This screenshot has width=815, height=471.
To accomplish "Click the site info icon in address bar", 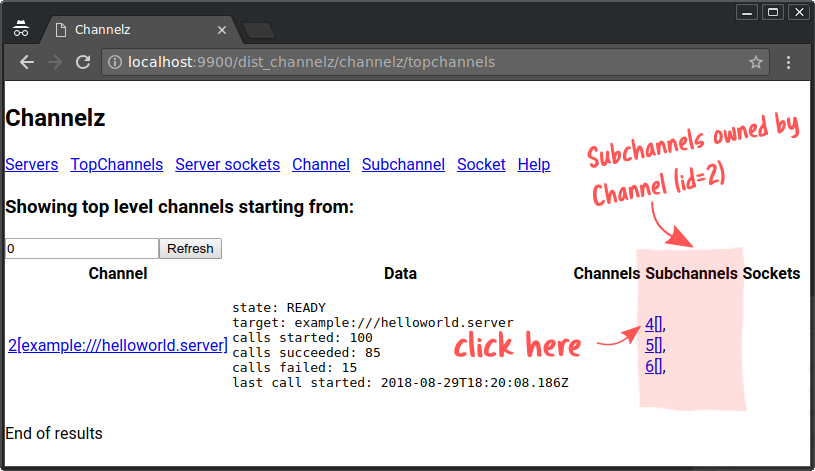I will pyautogui.click(x=115, y=62).
